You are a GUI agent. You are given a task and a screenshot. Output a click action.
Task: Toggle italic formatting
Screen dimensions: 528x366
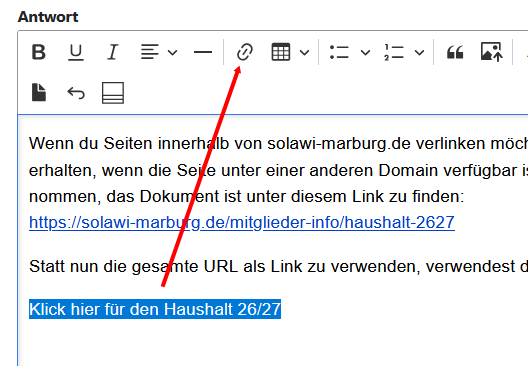click(112, 52)
